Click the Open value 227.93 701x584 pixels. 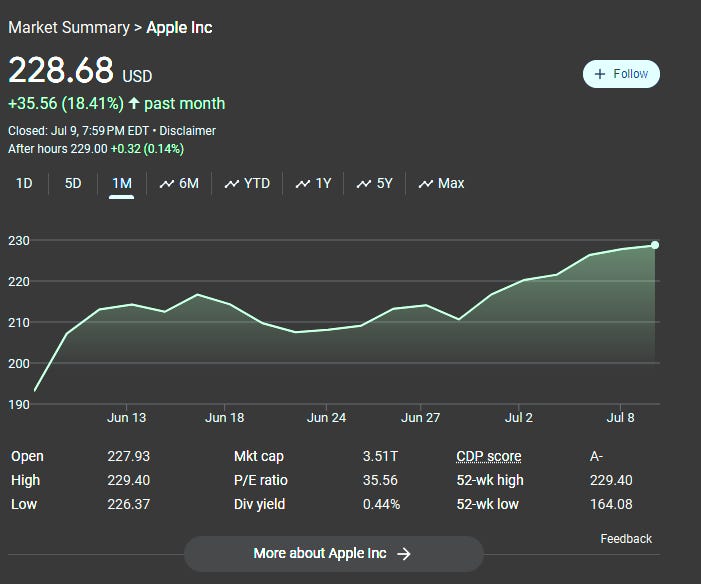coord(128,456)
